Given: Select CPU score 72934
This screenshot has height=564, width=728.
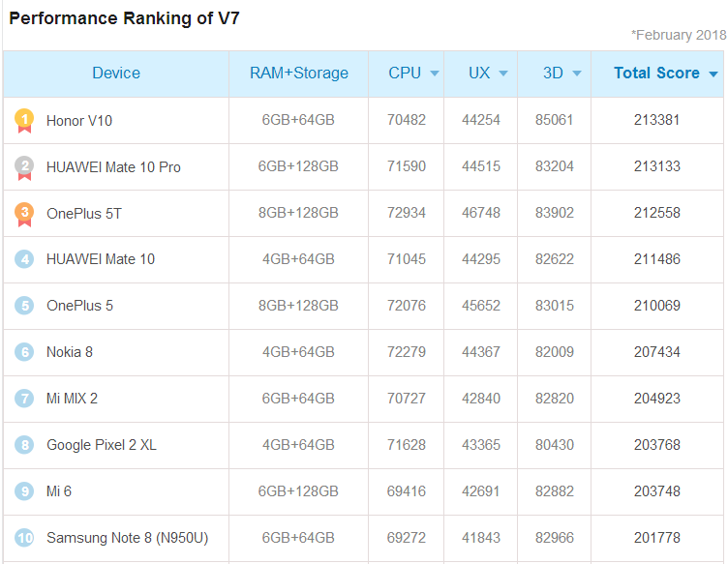Looking at the screenshot, I should click(x=407, y=213).
